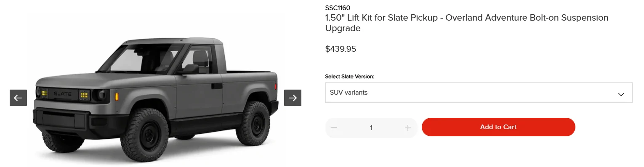Screen dimensions: 644x167
Task: Click the dropdown chevron arrow
Action: click(x=621, y=94)
